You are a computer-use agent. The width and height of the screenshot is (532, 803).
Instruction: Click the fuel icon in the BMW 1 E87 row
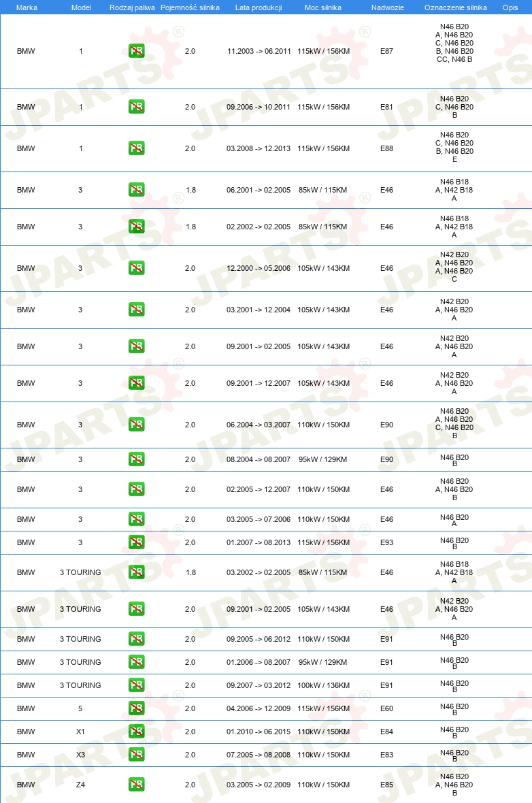click(136, 51)
